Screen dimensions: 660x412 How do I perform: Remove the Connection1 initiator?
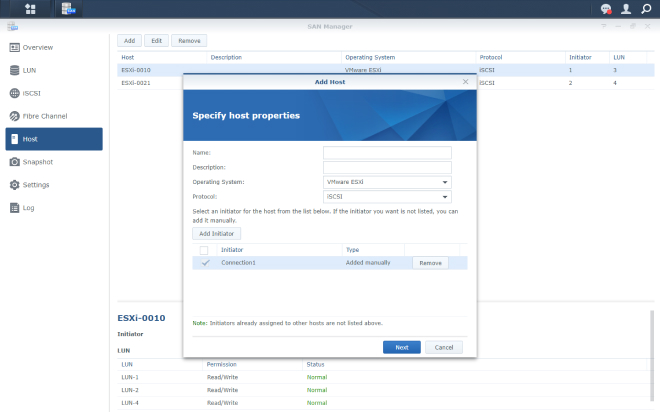(430, 263)
